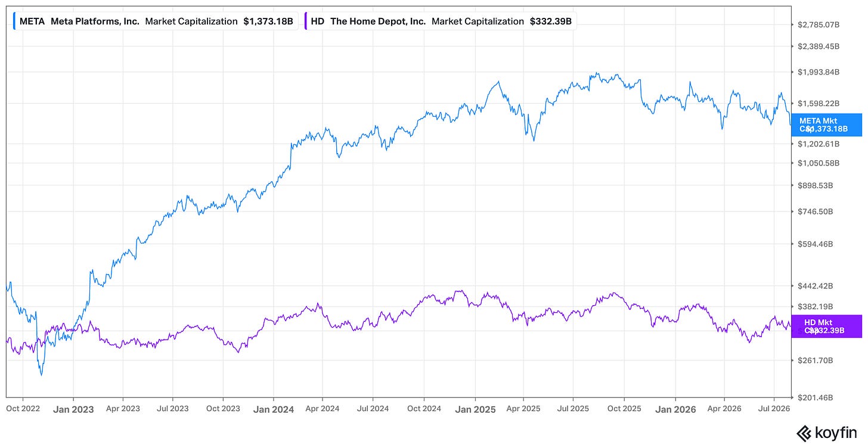868x448 pixels.
Task: Click the "$2,785.07B" y-axis label
Action: point(818,25)
